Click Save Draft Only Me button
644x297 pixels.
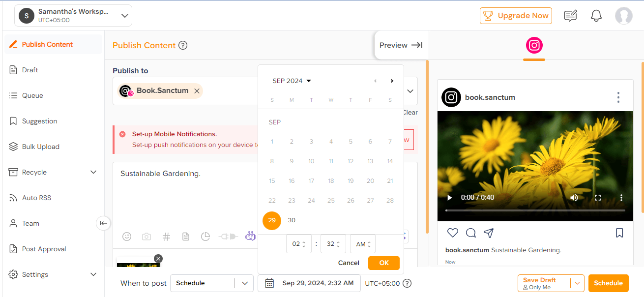point(544,283)
